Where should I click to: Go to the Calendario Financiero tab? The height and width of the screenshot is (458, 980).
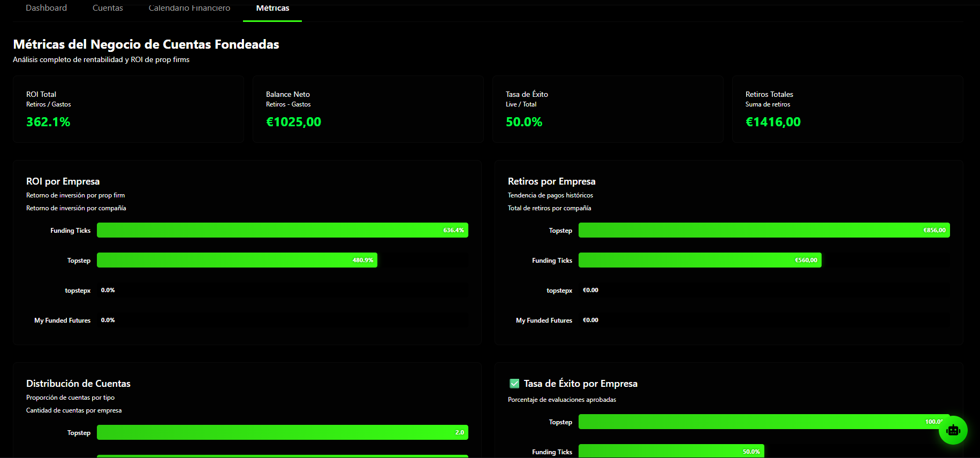(189, 8)
